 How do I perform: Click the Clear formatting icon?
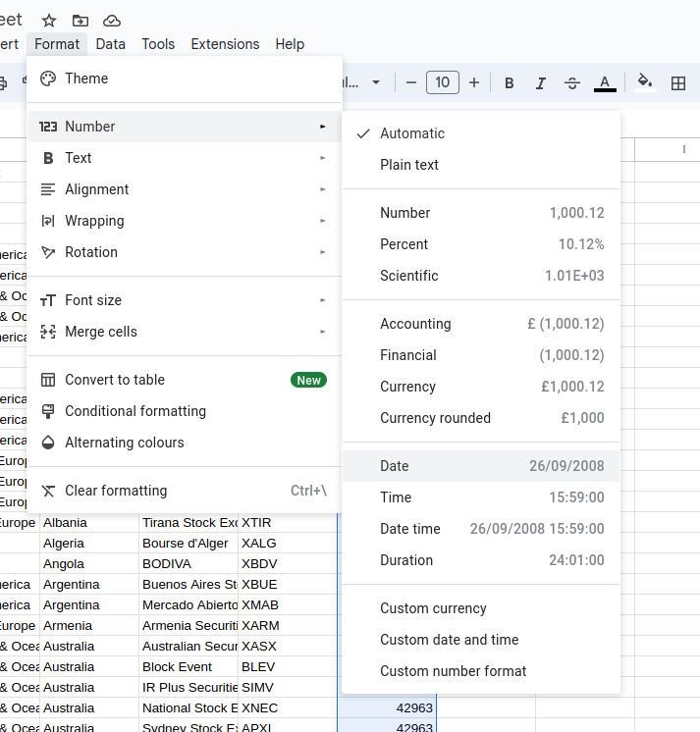point(48,491)
